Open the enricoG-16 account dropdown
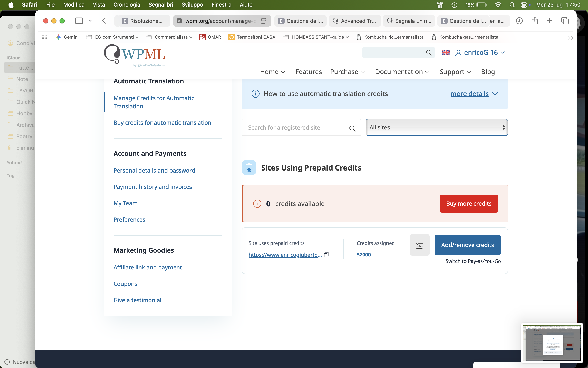 [x=480, y=53]
